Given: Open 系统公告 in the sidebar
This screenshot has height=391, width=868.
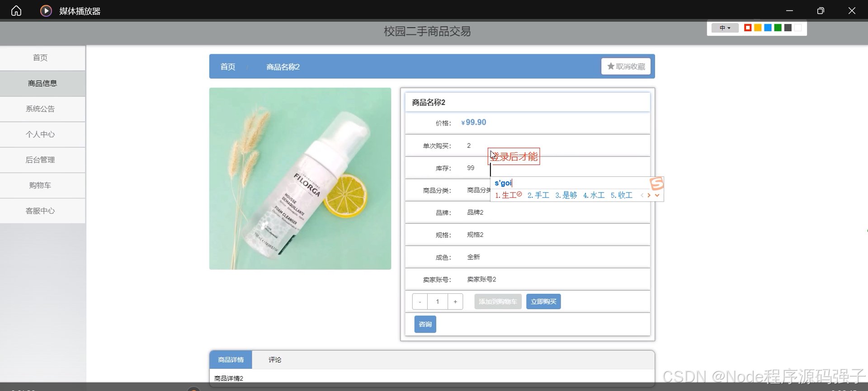Looking at the screenshot, I should (42, 109).
